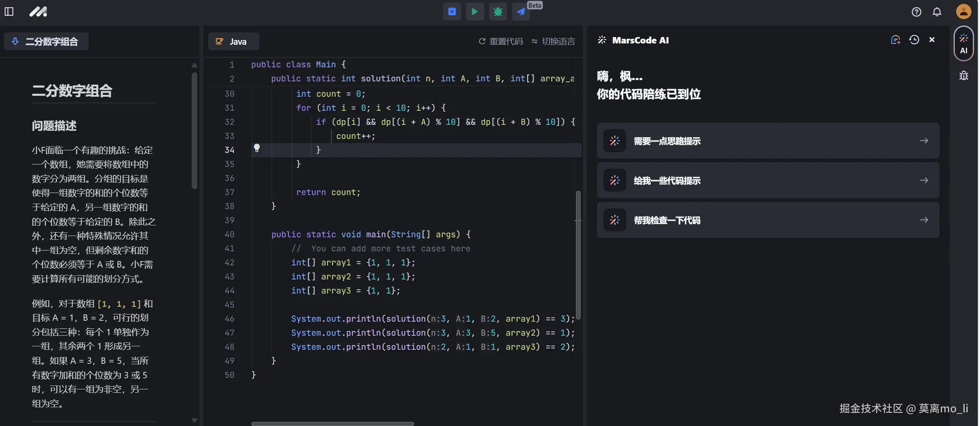Click the arrow on 帮我检查一下代码 card
The height and width of the screenshot is (426, 980).
tap(924, 220)
